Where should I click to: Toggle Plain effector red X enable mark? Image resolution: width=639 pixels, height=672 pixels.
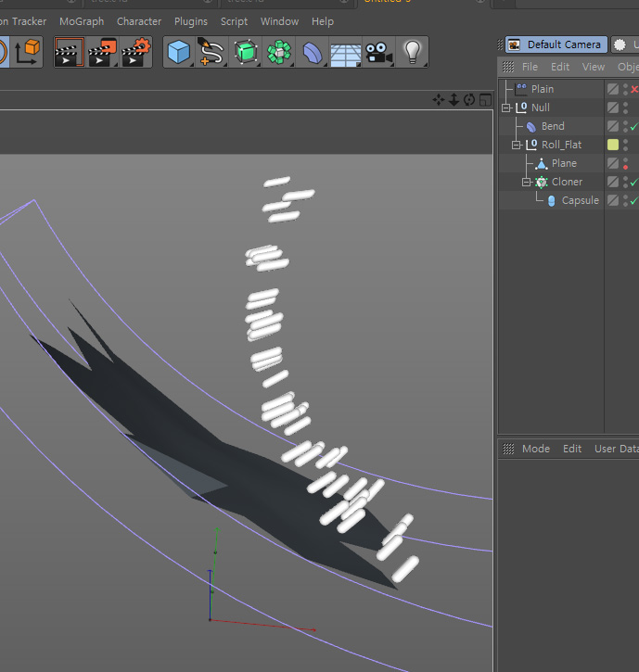[634, 89]
